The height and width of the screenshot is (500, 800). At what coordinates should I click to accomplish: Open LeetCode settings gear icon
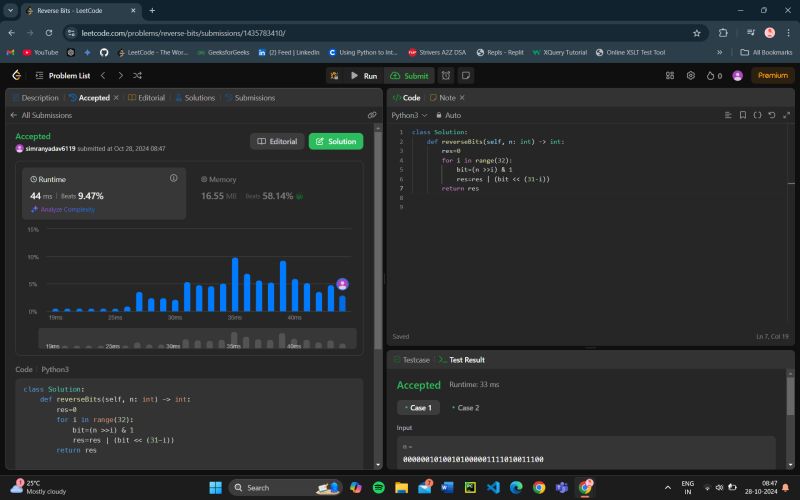coord(690,75)
